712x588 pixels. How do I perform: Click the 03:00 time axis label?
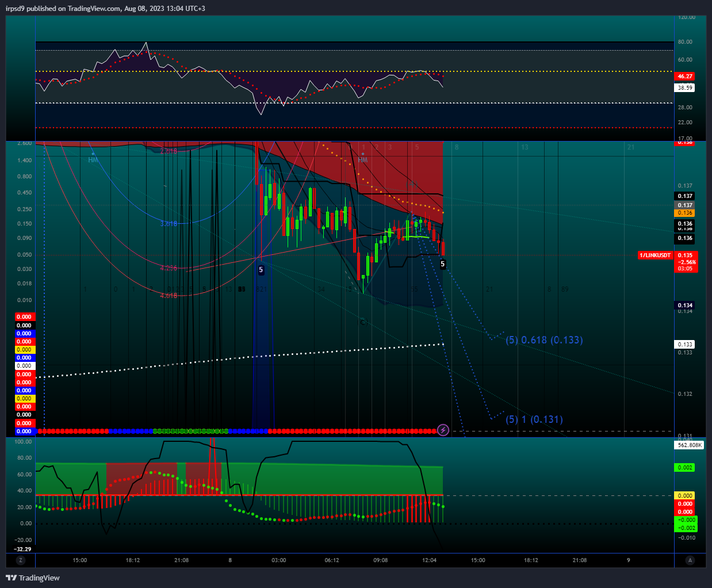279,560
